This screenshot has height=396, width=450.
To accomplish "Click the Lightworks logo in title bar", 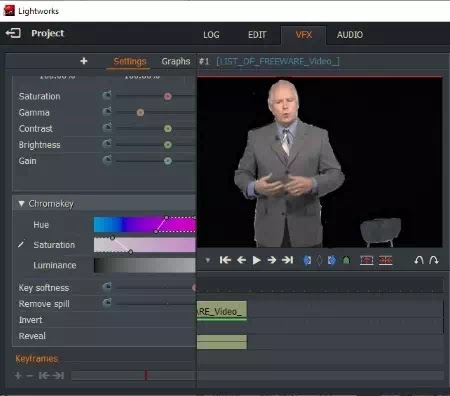I will coord(9,11).
